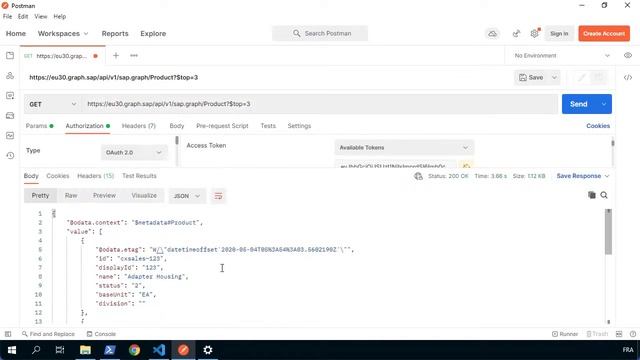Switch to the request Body tab
640x360 pixels.
[177, 126]
